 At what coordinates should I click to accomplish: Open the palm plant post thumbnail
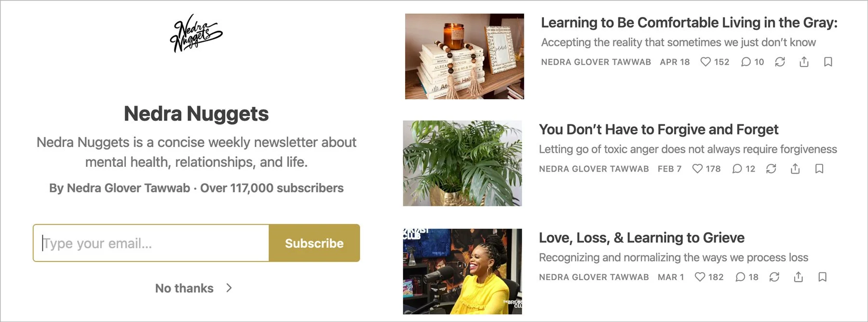[462, 163]
